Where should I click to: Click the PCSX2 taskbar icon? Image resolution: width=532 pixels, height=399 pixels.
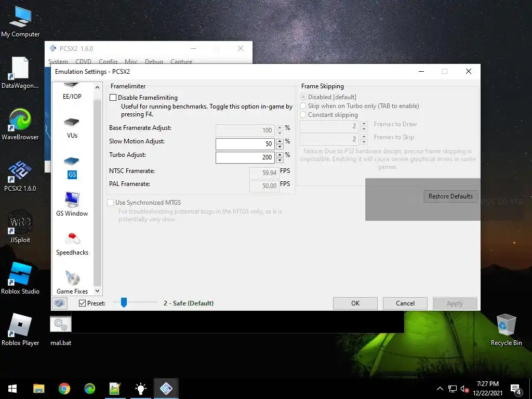point(166,389)
